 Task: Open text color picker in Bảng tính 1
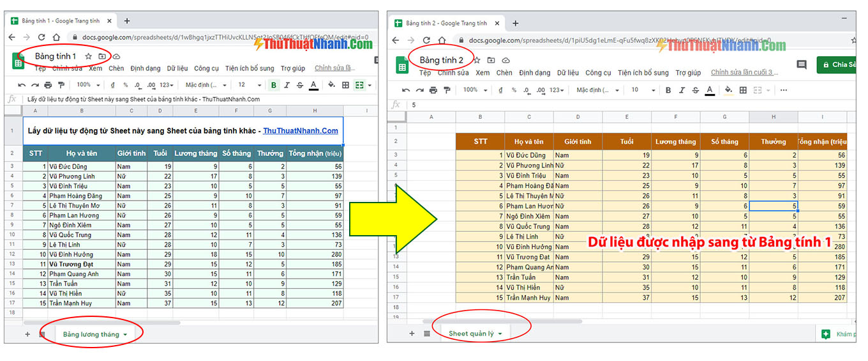point(313,85)
